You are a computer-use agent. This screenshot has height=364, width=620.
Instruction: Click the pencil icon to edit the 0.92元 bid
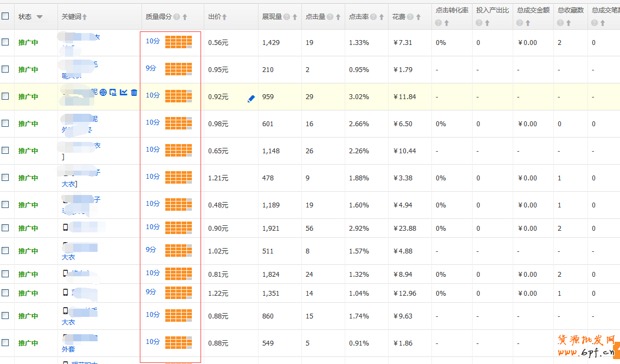[x=251, y=99]
